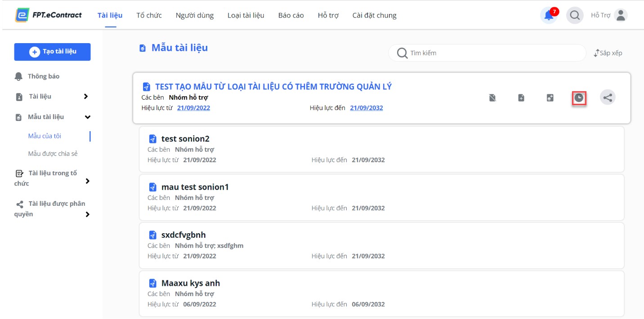
Task: Open the Maaxu kys anh template title
Action: 191,284
